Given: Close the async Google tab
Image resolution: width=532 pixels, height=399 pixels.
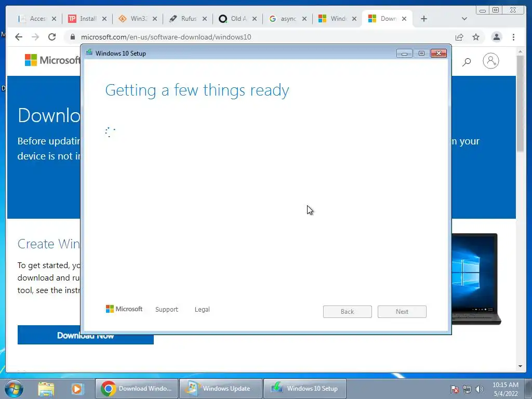Looking at the screenshot, I should pyautogui.click(x=304, y=19).
